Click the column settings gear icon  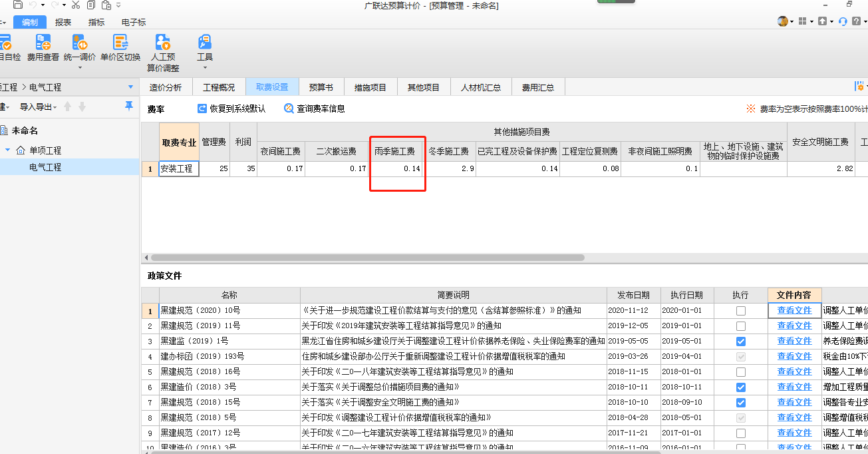pos(859,87)
